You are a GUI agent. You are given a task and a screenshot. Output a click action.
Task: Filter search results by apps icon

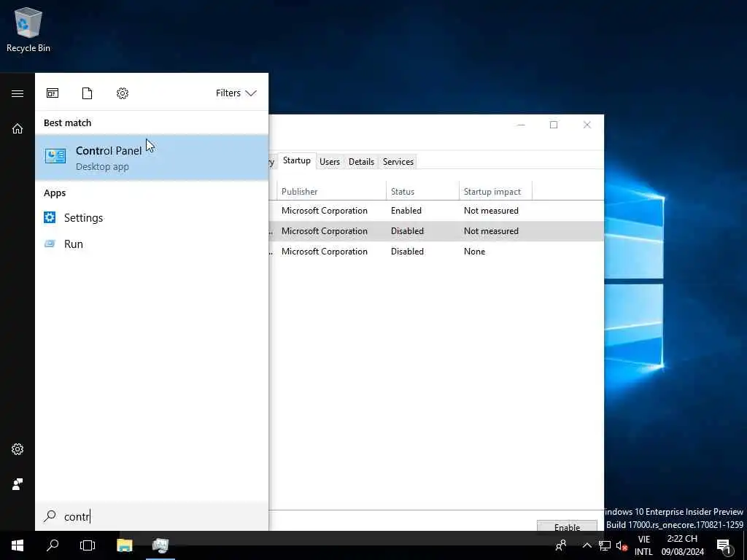pos(53,93)
